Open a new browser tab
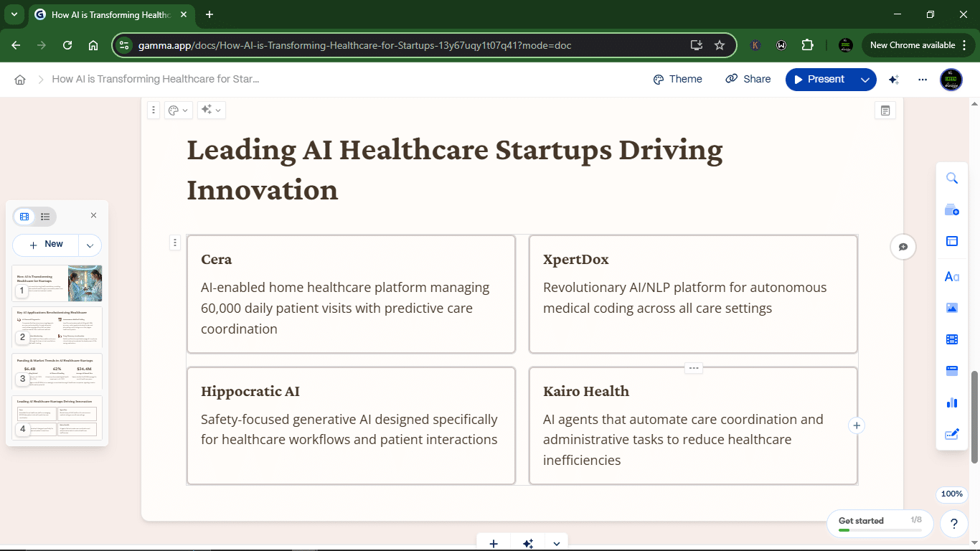Image resolution: width=980 pixels, height=551 pixels. (x=209, y=14)
